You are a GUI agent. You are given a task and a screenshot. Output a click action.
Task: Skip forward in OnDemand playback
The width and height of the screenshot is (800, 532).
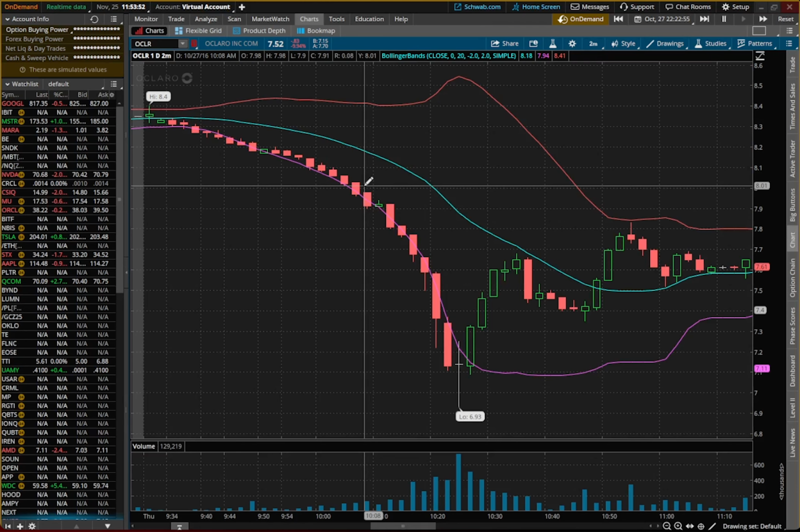pos(704,19)
